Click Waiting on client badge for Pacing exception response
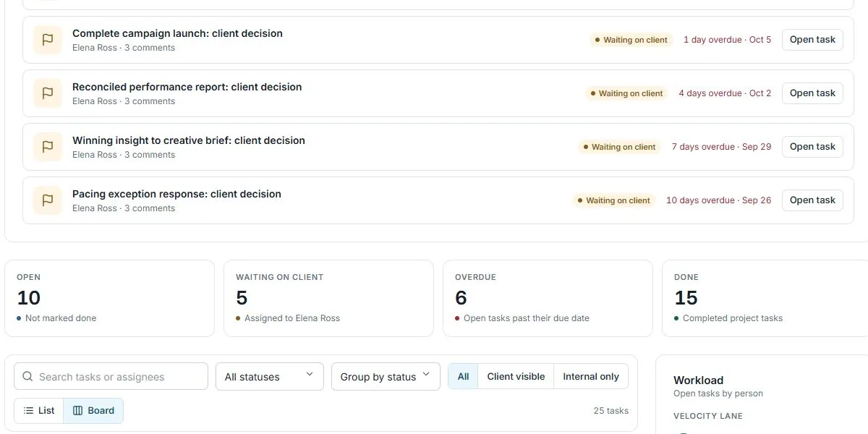 [x=613, y=200]
